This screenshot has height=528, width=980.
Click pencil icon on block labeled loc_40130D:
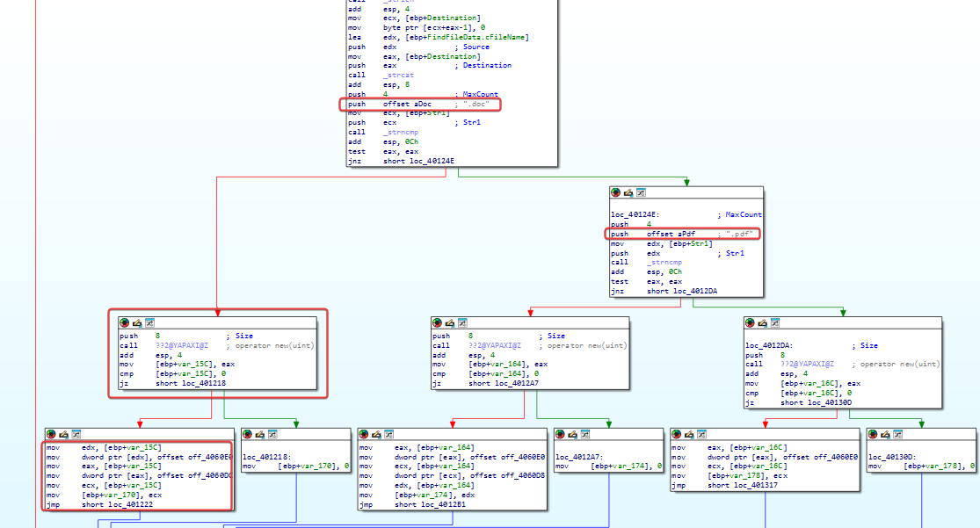(x=885, y=434)
